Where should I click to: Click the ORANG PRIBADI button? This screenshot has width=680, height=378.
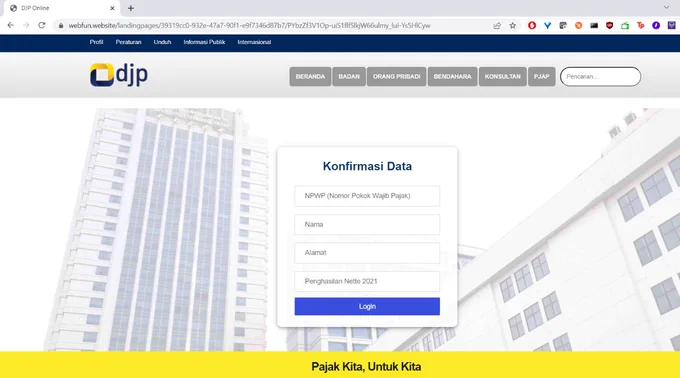396,76
